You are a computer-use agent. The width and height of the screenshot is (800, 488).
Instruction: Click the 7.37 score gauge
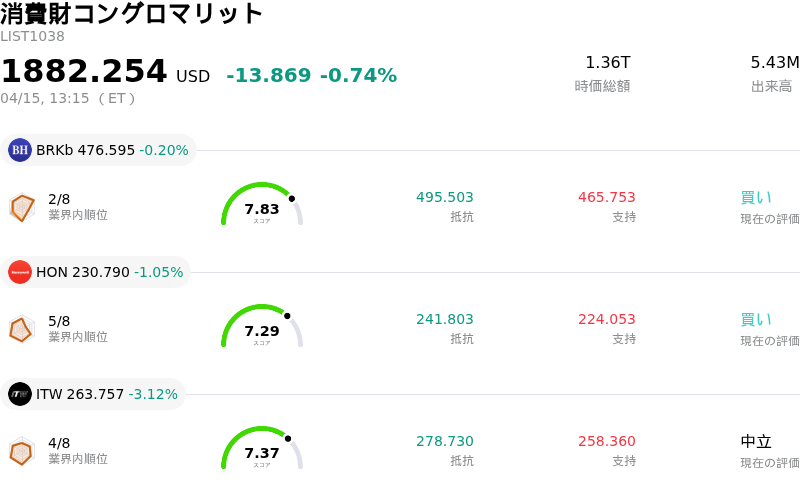[261, 449]
